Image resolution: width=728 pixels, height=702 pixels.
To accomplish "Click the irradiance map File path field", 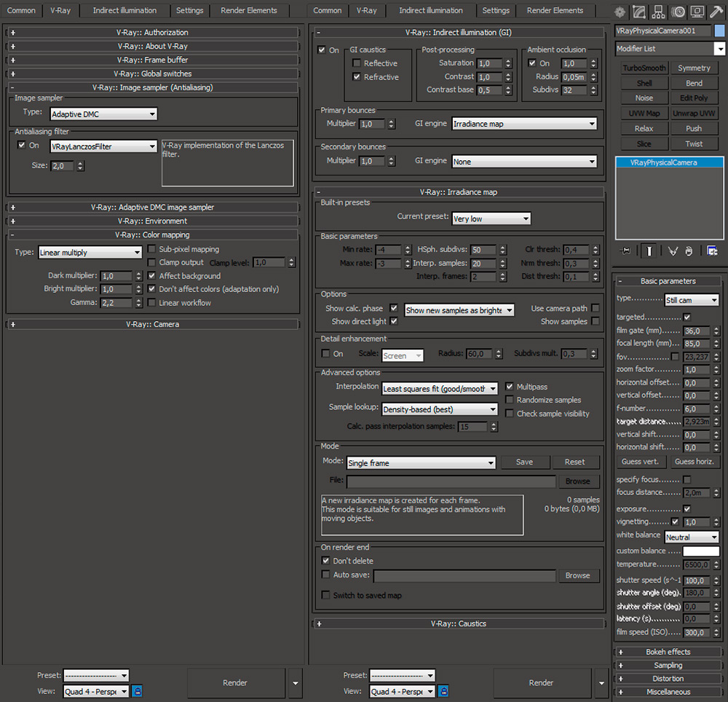I will (x=451, y=481).
